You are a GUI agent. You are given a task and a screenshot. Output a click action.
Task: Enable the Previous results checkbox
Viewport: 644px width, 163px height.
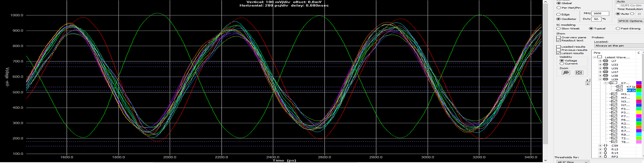tap(558, 50)
